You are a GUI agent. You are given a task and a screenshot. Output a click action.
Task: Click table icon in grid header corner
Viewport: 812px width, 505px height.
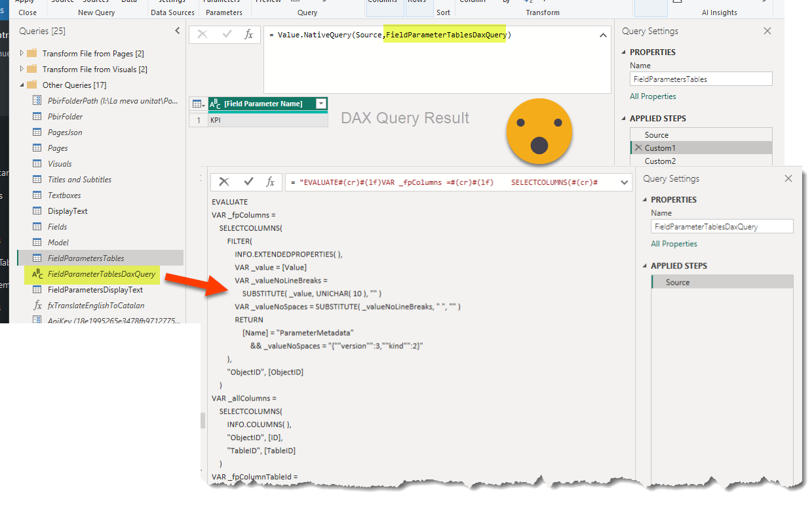(x=198, y=104)
